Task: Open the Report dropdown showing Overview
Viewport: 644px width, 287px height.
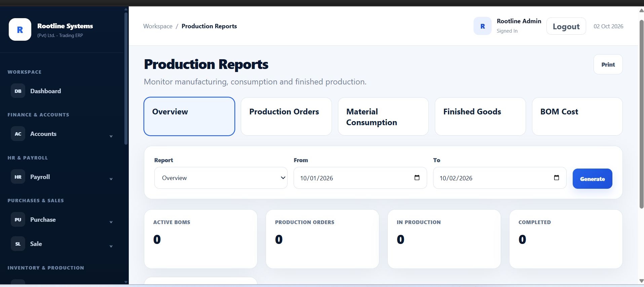Action: tap(221, 178)
